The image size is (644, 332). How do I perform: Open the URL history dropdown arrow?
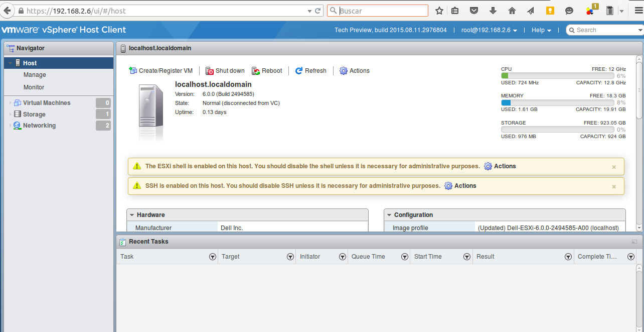pyautogui.click(x=309, y=11)
